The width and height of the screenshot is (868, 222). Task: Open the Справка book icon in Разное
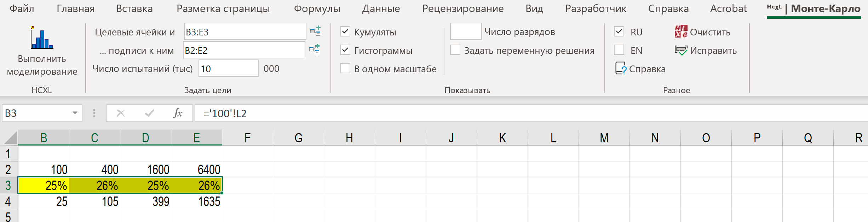[x=621, y=68]
